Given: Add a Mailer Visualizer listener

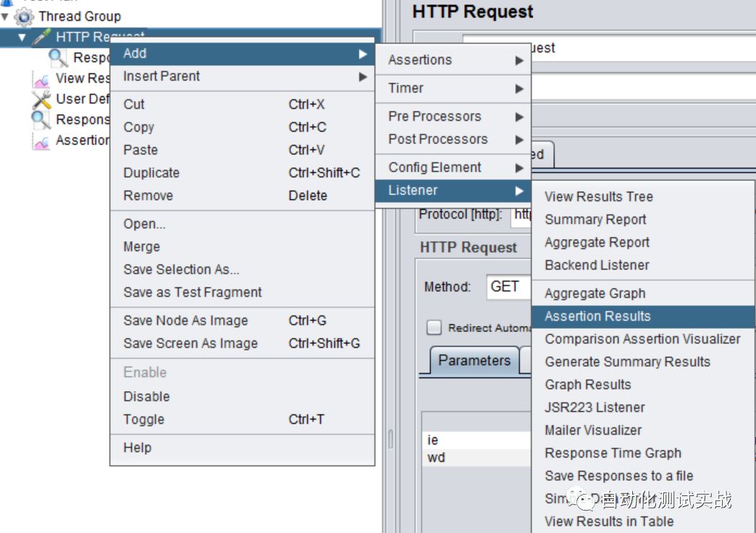Looking at the screenshot, I should point(643,430).
